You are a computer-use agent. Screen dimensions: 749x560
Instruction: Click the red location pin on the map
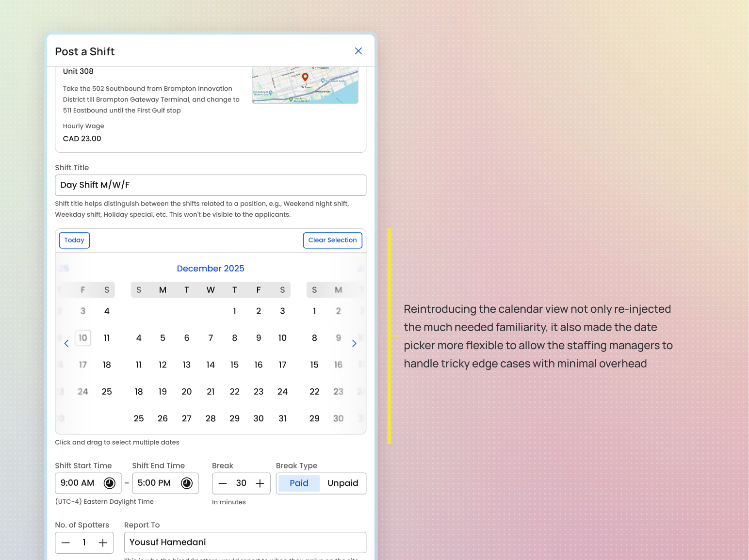pos(305,77)
